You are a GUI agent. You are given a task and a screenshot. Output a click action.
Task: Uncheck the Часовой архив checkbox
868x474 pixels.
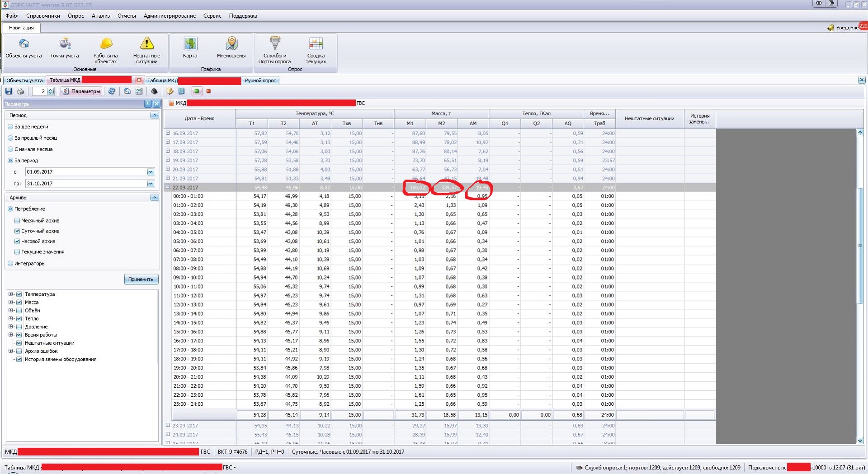pyautogui.click(x=17, y=242)
